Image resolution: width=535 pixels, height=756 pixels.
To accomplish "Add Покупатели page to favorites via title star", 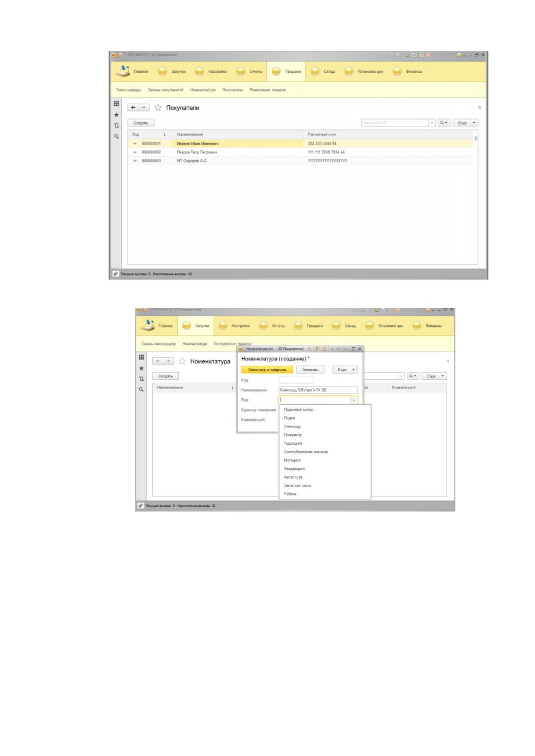I will (158, 108).
